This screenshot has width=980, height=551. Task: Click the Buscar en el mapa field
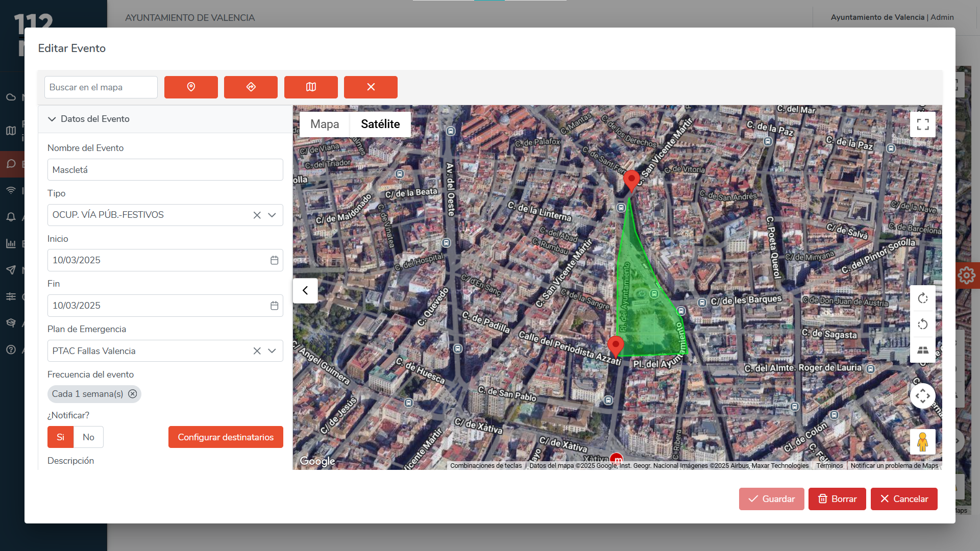(101, 87)
